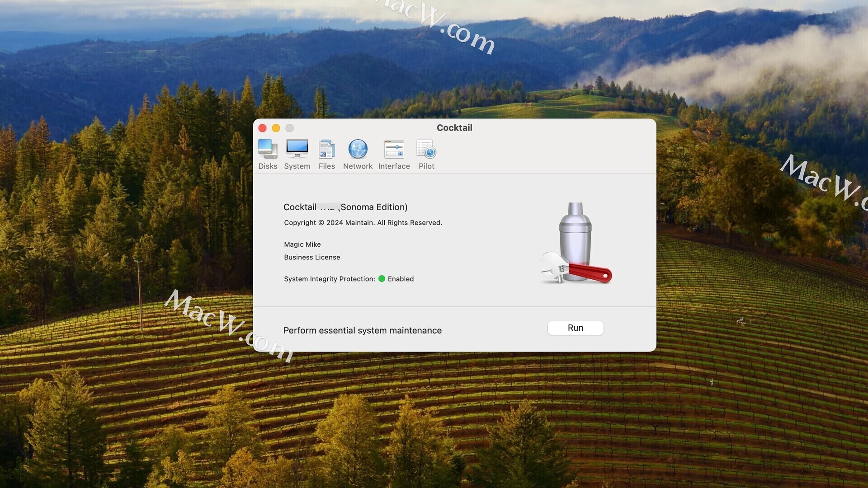
Task: Click the Copyright 2024 Maintain text
Action: [x=363, y=223]
